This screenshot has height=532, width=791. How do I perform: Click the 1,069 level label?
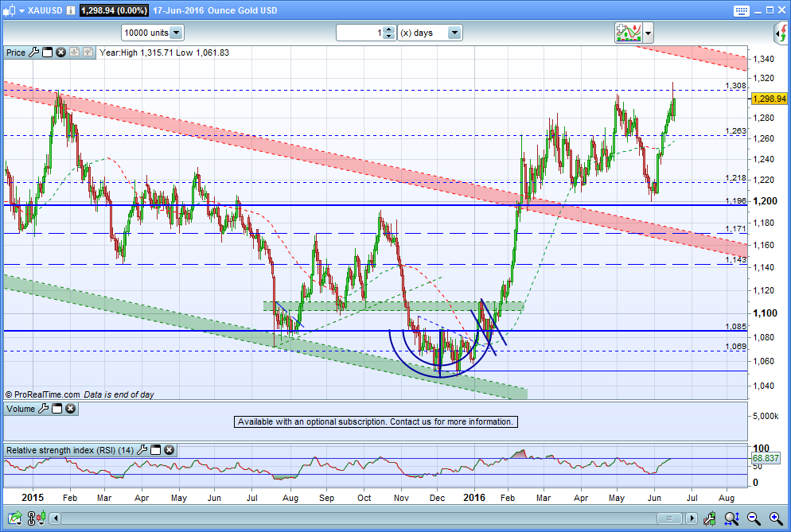(x=735, y=347)
